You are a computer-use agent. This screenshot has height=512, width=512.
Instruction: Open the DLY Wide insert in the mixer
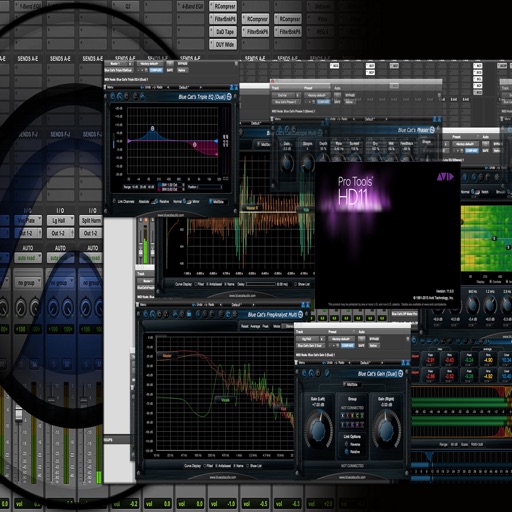tap(223, 44)
